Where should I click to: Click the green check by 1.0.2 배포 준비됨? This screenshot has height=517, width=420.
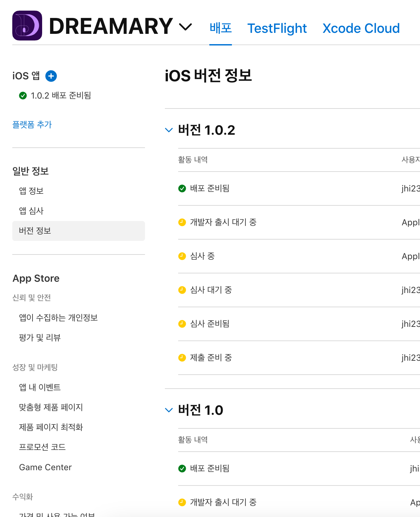coord(22,96)
